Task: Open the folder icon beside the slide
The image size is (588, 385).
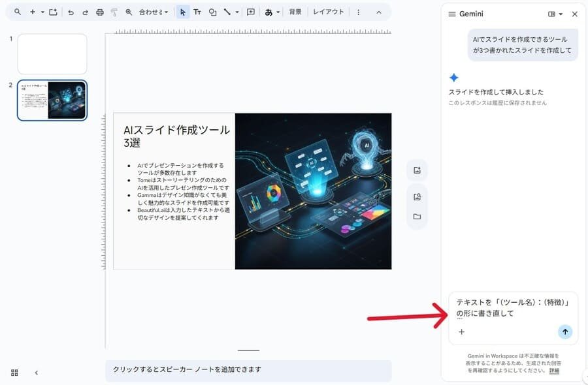Action: (416, 215)
